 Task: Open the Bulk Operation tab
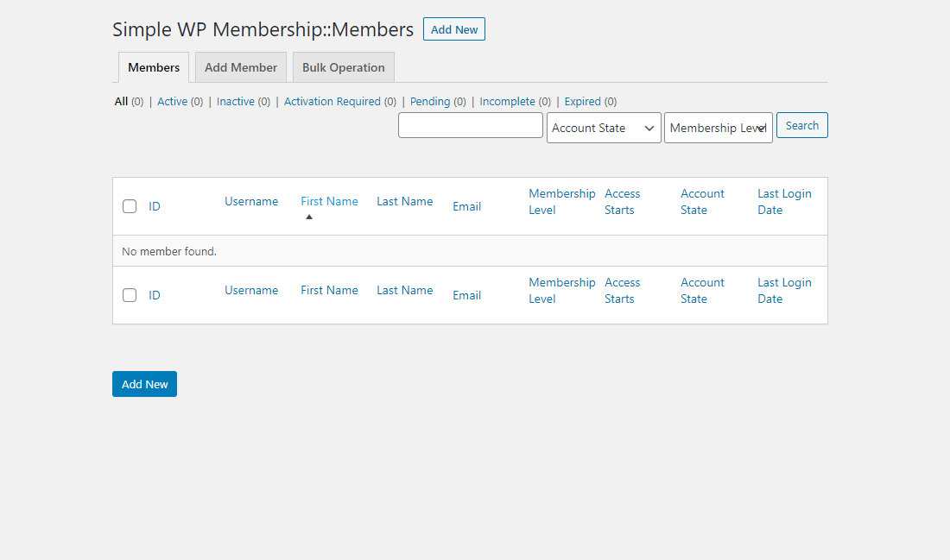point(343,67)
